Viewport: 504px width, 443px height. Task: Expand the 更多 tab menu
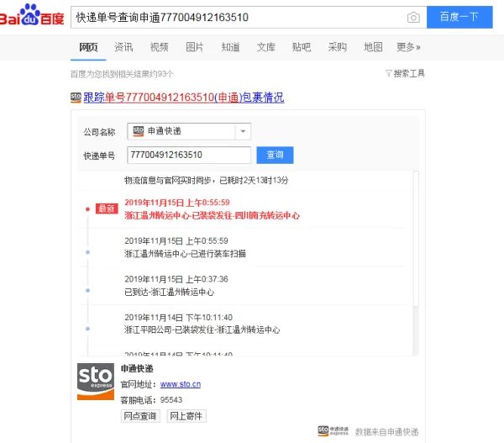408,47
